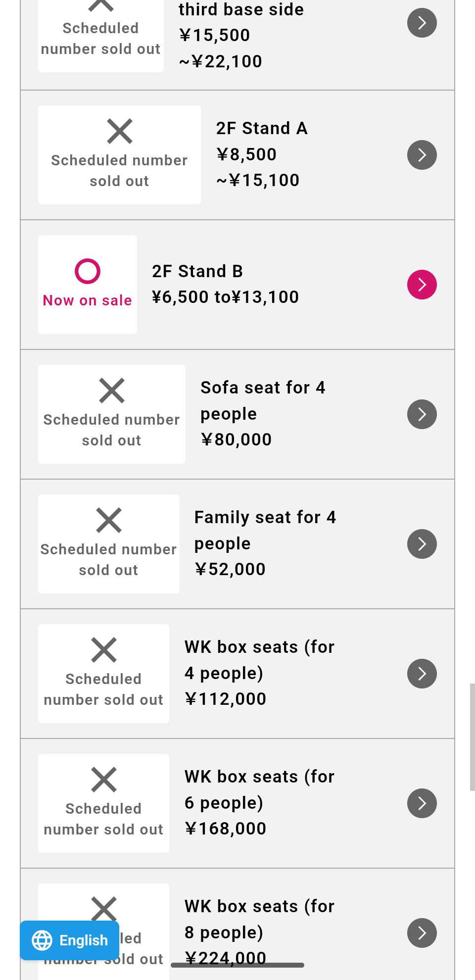Open Sofa seat for 4 people arrow
The height and width of the screenshot is (980, 475).
(x=422, y=414)
